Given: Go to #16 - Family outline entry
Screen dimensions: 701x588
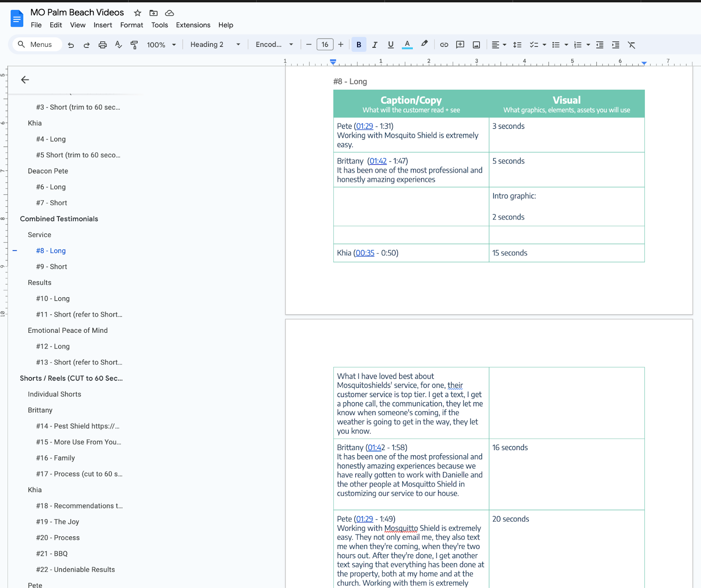Looking at the screenshot, I should tap(55, 458).
